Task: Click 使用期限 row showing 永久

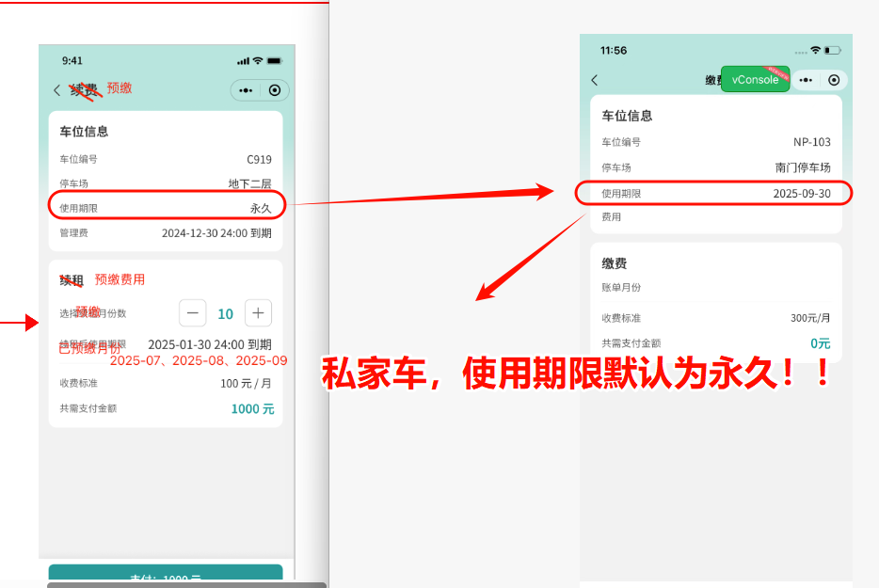Action: 166,208
